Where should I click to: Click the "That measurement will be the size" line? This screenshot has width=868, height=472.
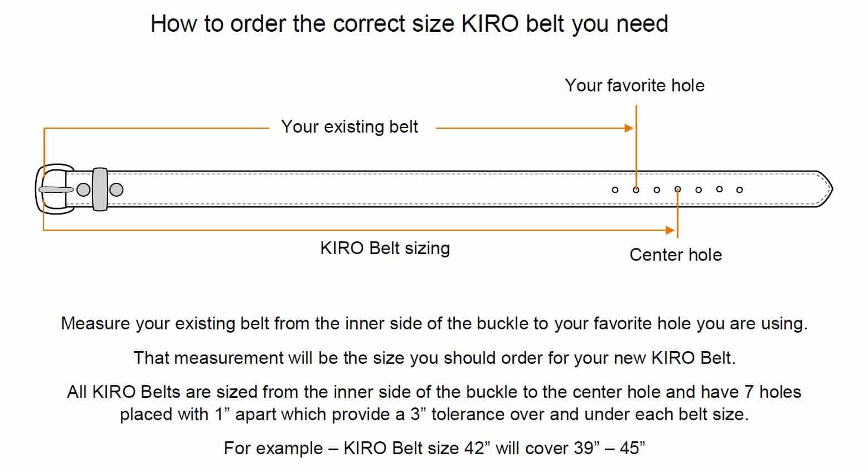coord(434,357)
